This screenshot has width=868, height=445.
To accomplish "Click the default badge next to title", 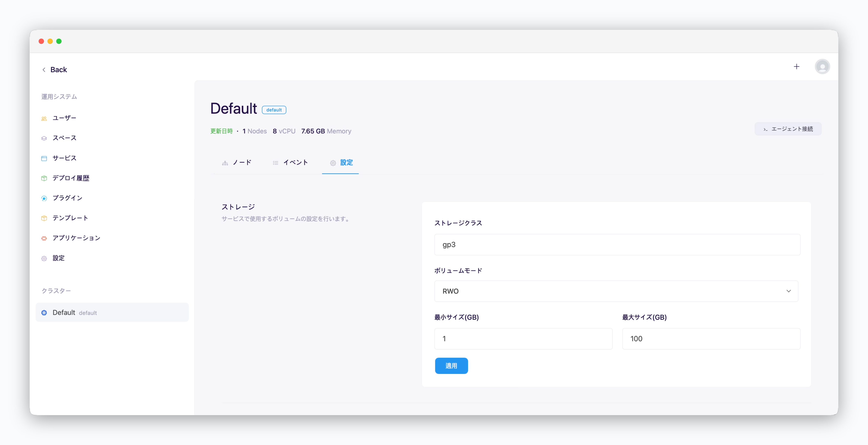I will pyautogui.click(x=274, y=110).
